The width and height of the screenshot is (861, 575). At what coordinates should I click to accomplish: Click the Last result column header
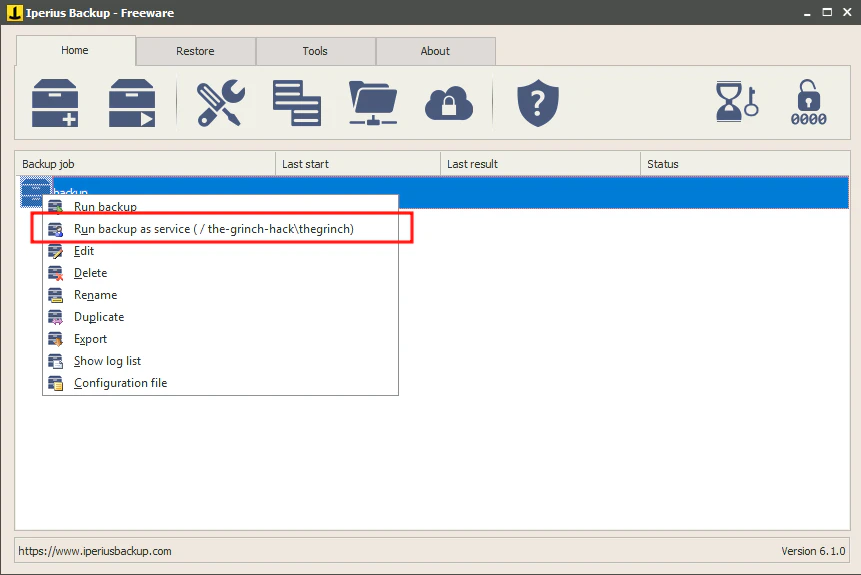click(x=540, y=164)
